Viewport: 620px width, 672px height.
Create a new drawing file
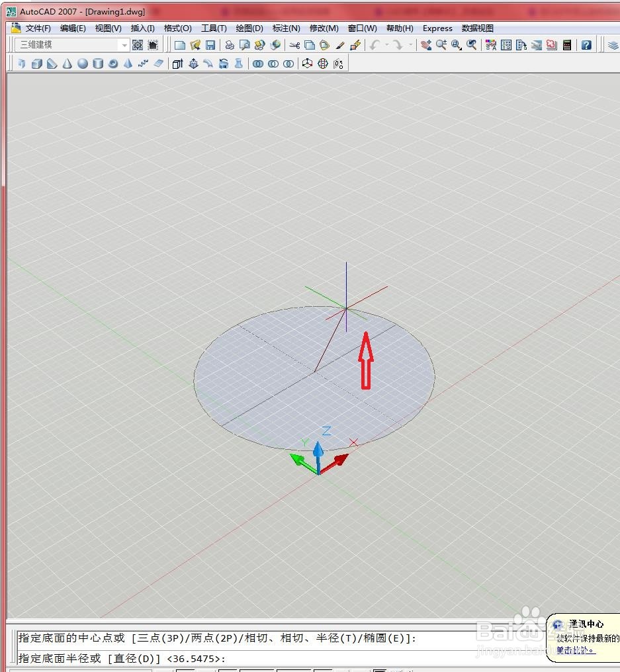click(x=180, y=45)
